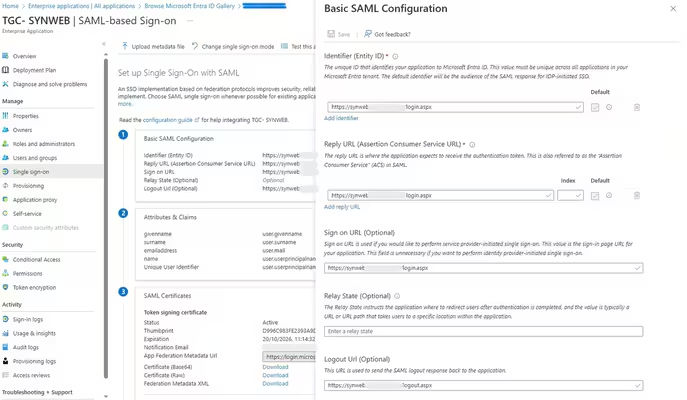The image size is (687, 400).
Task: Toggle the Default checkbox for Identifier
Action: [x=595, y=107]
